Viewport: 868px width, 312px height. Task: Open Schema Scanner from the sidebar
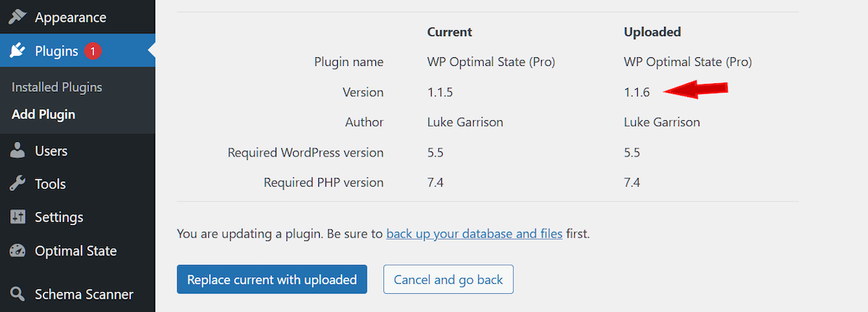click(84, 295)
